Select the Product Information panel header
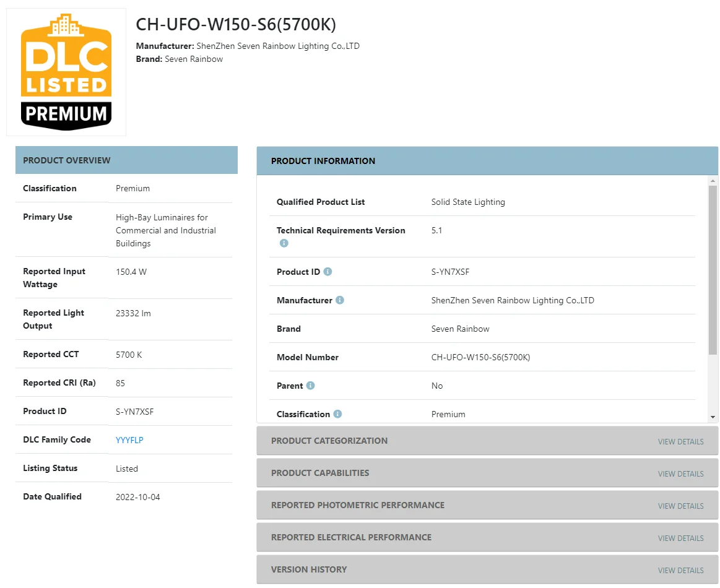This screenshot has width=720, height=588. tap(487, 161)
